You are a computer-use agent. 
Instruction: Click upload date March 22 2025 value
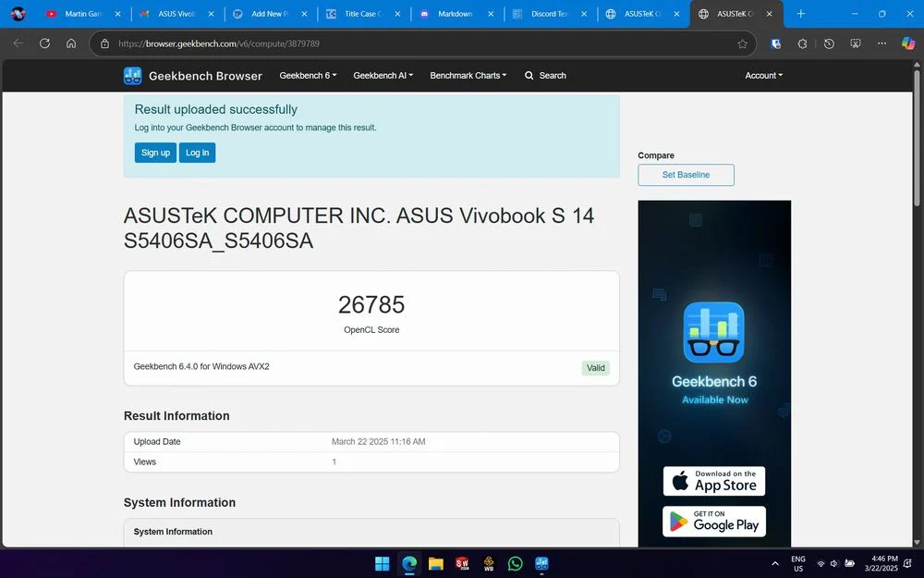[378, 442]
